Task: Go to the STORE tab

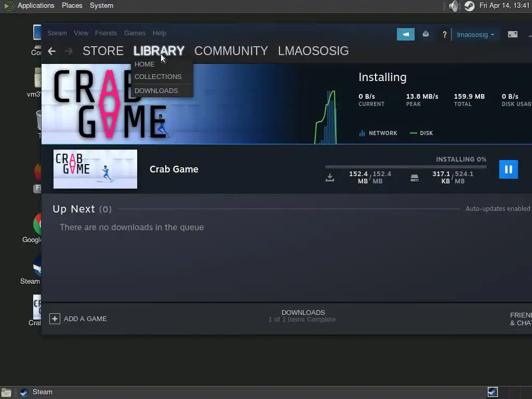Action: [x=103, y=51]
